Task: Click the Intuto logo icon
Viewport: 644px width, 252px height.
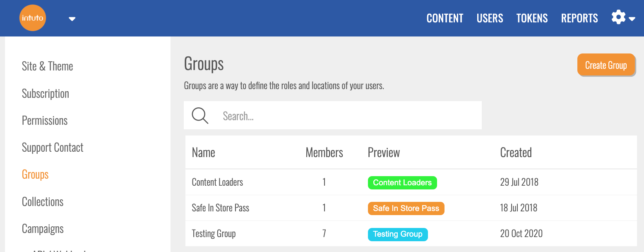Action: pyautogui.click(x=32, y=18)
